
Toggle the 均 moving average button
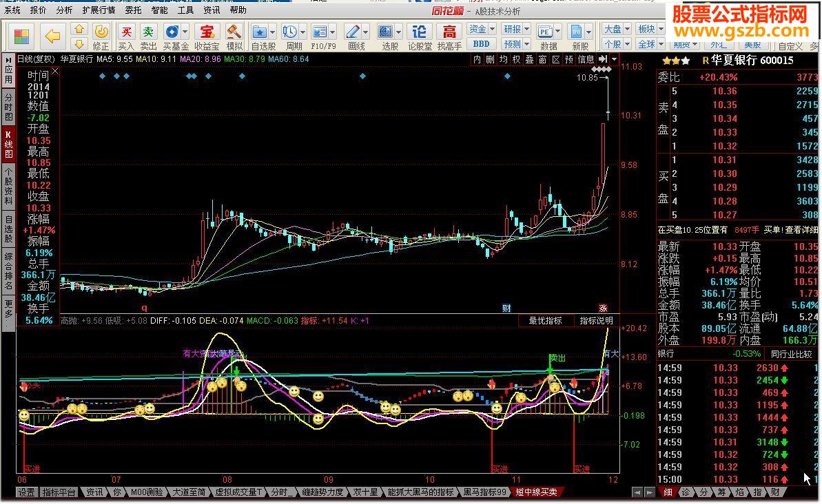coord(503,60)
